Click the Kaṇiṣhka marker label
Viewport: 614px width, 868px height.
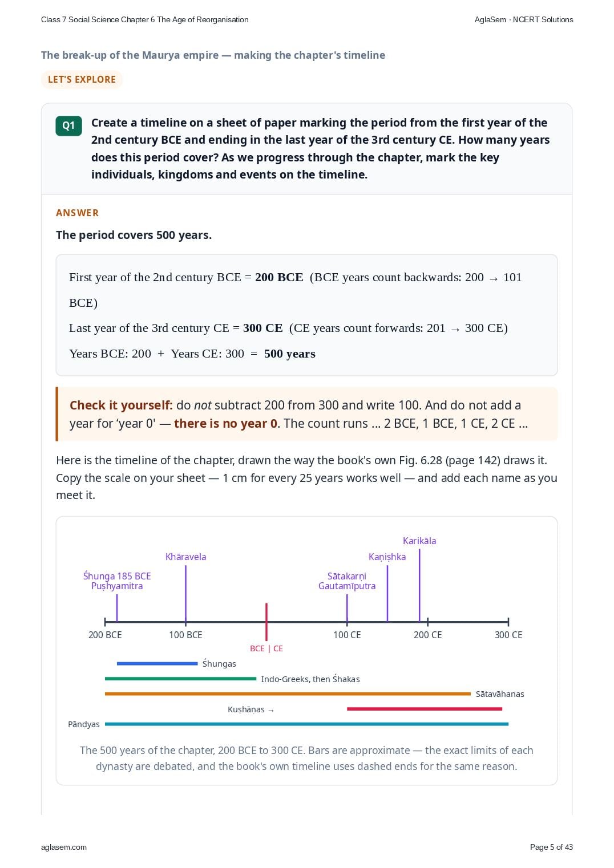[387, 557]
